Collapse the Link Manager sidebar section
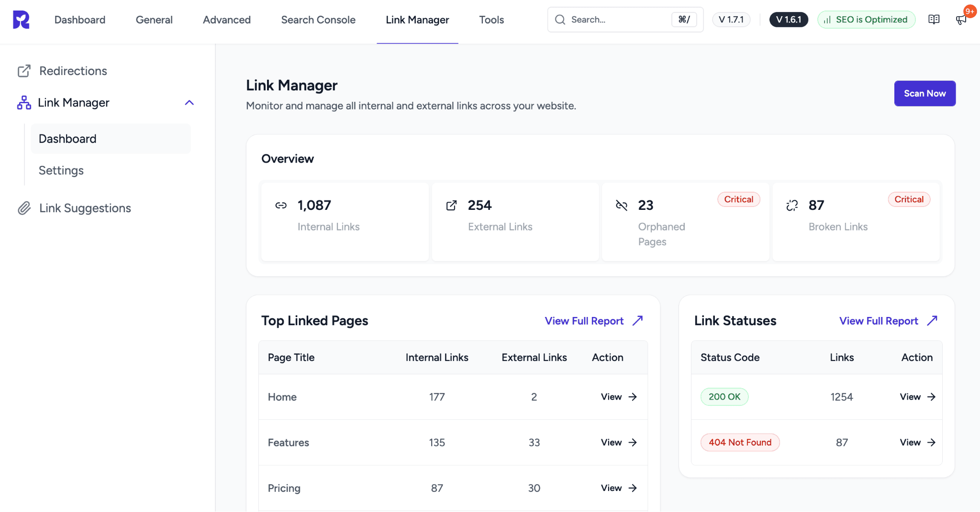Viewport: 980px width, 512px height. [189, 103]
